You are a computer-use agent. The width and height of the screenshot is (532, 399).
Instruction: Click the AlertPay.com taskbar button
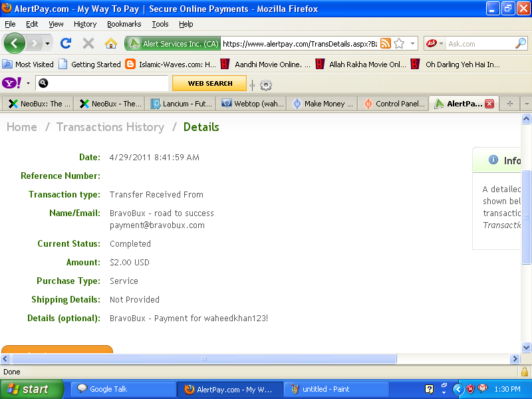[x=229, y=389]
